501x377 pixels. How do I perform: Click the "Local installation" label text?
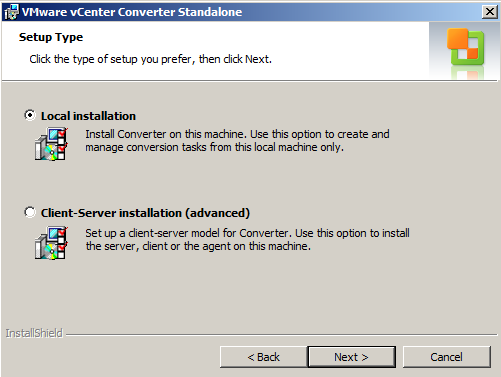[x=88, y=116]
